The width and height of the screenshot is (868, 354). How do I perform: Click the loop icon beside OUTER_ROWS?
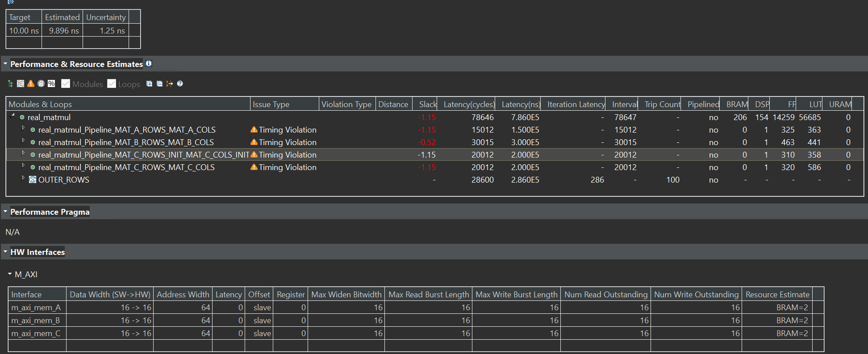click(x=33, y=179)
